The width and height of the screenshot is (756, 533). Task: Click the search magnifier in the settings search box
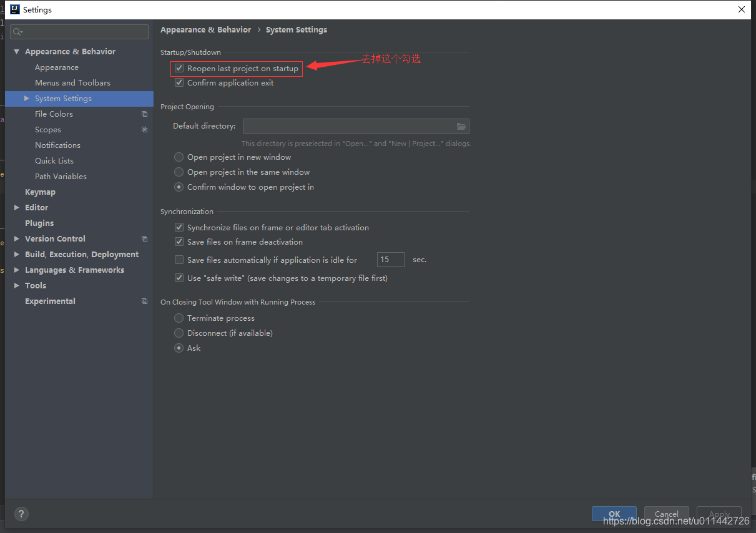pos(17,31)
